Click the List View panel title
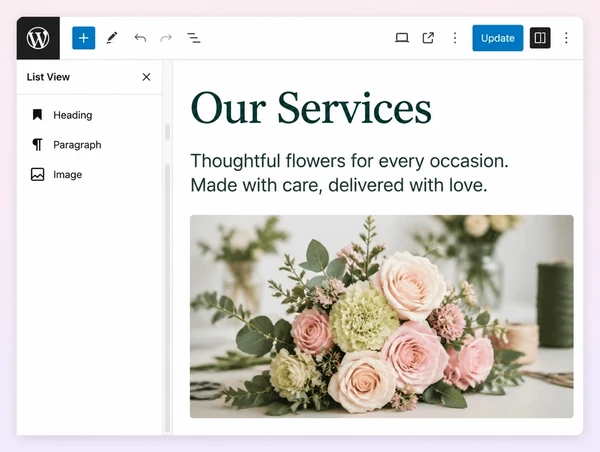This screenshot has width=600, height=452. point(48,77)
